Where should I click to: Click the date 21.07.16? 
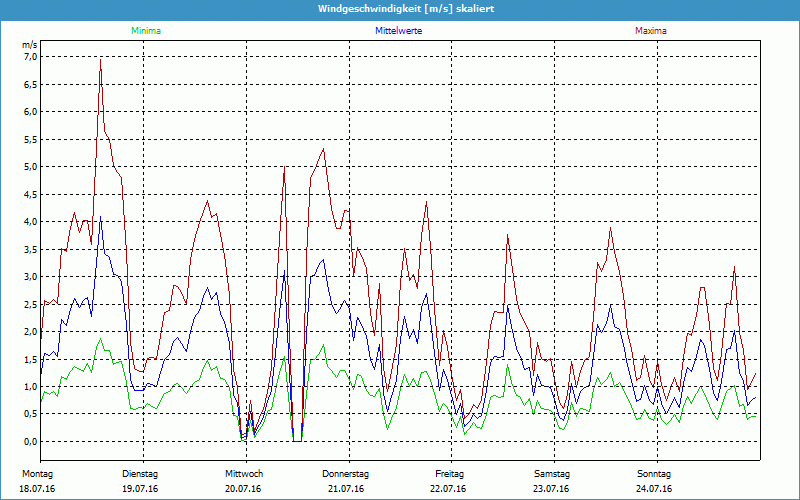point(346,489)
